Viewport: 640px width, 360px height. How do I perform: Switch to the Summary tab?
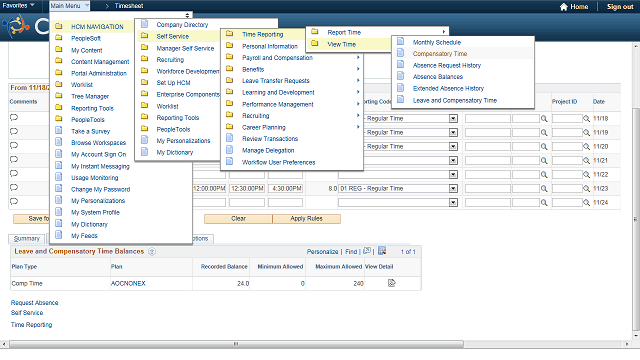pos(27,238)
